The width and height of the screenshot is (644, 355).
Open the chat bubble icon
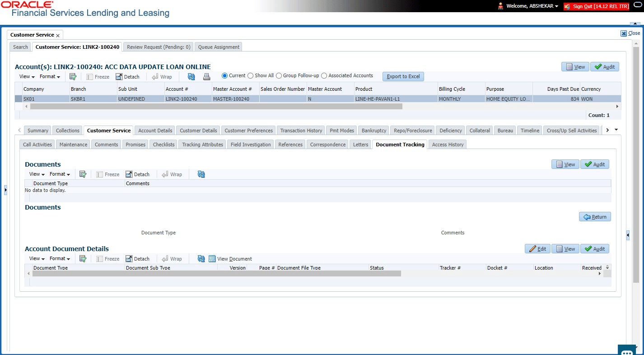(x=627, y=351)
